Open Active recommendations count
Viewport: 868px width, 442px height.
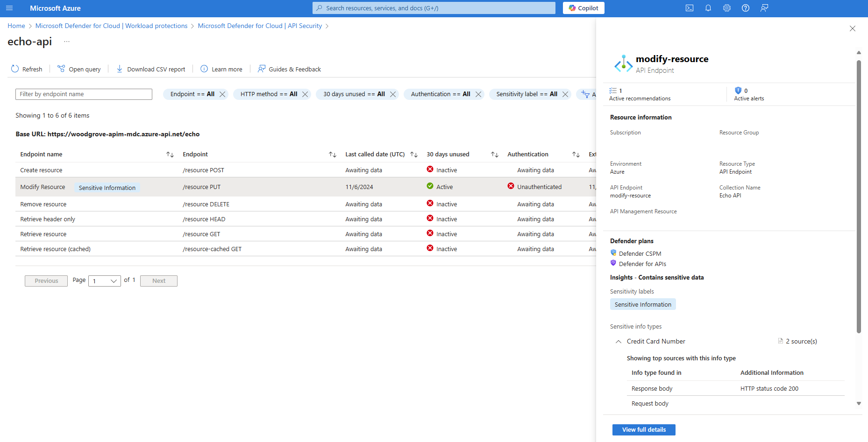point(640,94)
